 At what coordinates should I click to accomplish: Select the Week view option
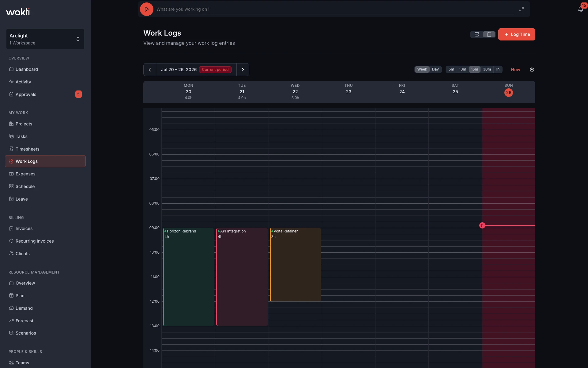click(422, 69)
